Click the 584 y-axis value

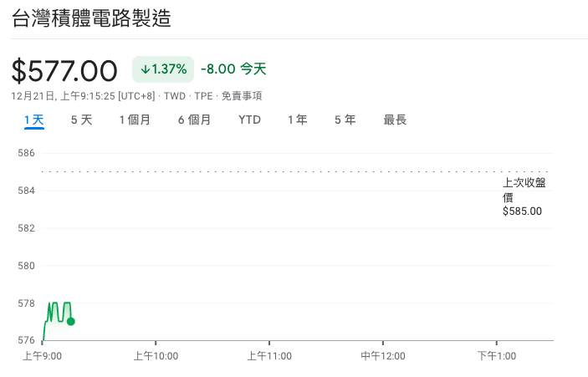pos(26,191)
